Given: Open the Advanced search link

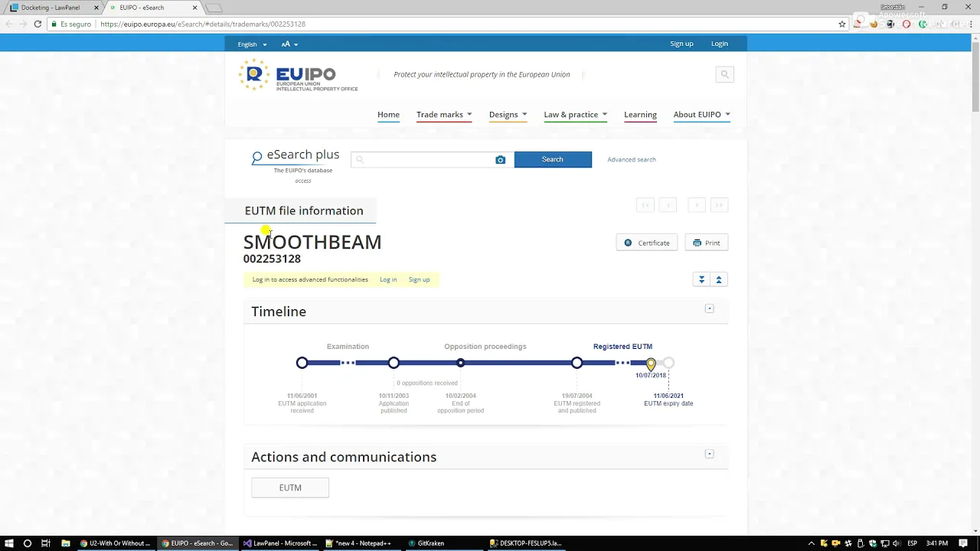Looking at the screenshot, I should 632,160.
